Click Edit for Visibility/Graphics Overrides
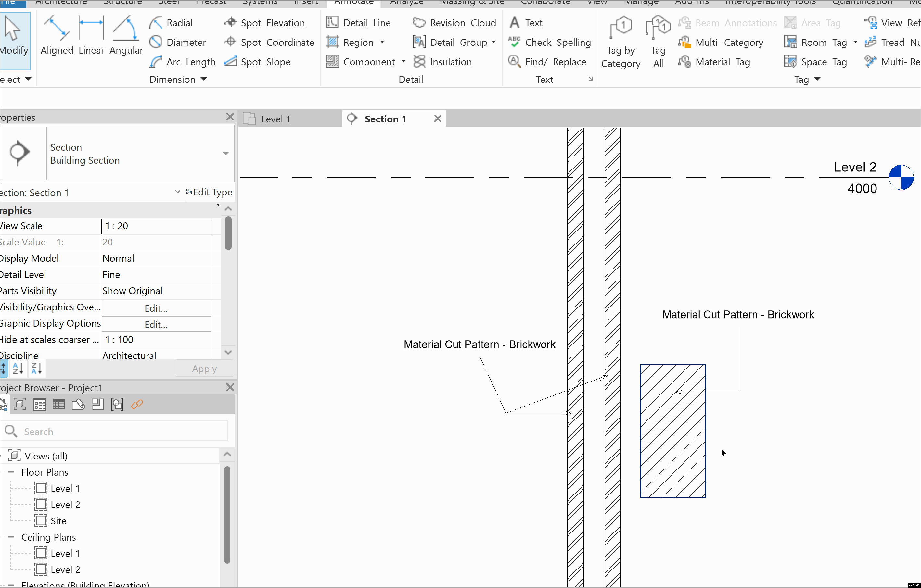The height and width of the screenshot is (588, 921). coord(156,308)
